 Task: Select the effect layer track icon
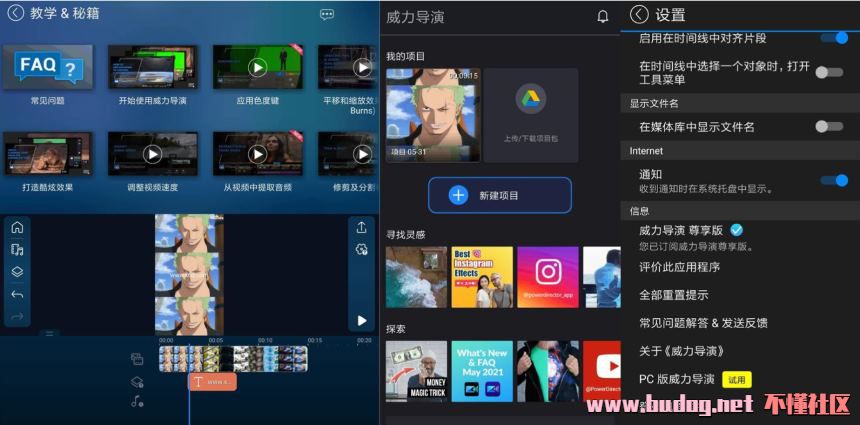137,382
